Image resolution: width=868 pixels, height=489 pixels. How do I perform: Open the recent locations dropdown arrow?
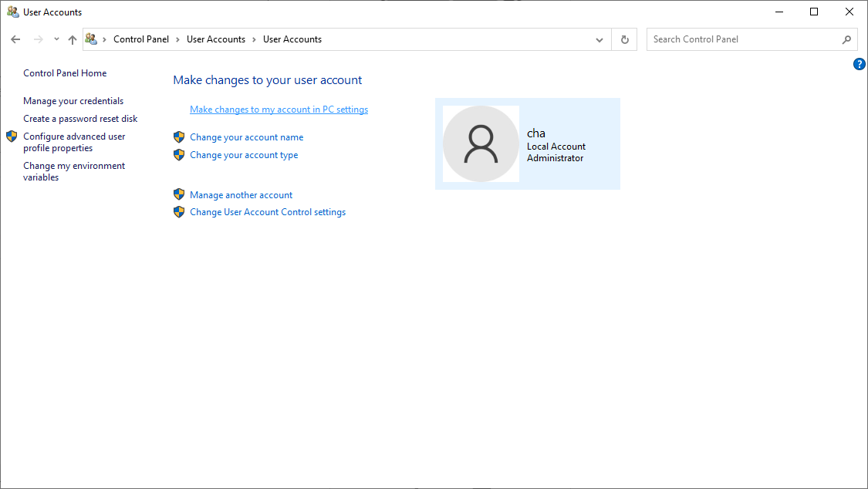[x=56, y=39]
